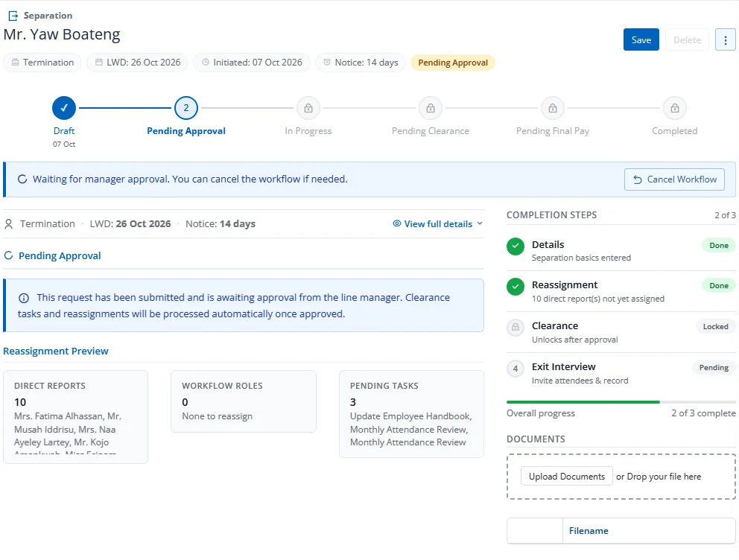Click the waiting spinner icon in banner
739x560 pixels.
click(x=22, y=179)
